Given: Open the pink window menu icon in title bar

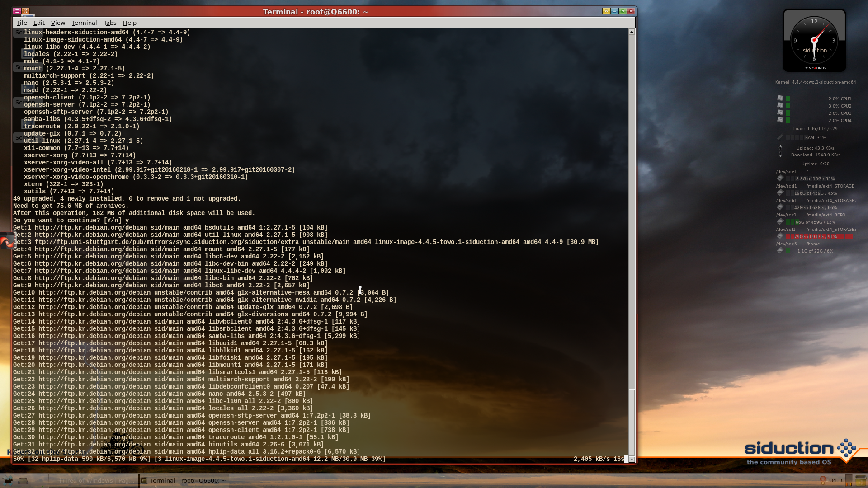Looking at the screenshot, I should click(x=17, y=11).
